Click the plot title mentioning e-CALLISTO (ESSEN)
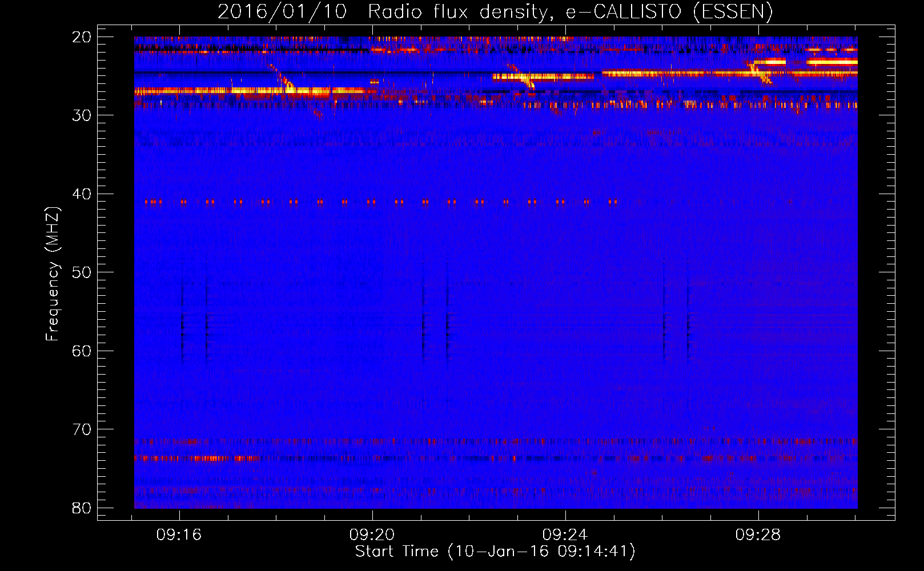924x571 pixels. pyautogui.click(x=495, y=11)
